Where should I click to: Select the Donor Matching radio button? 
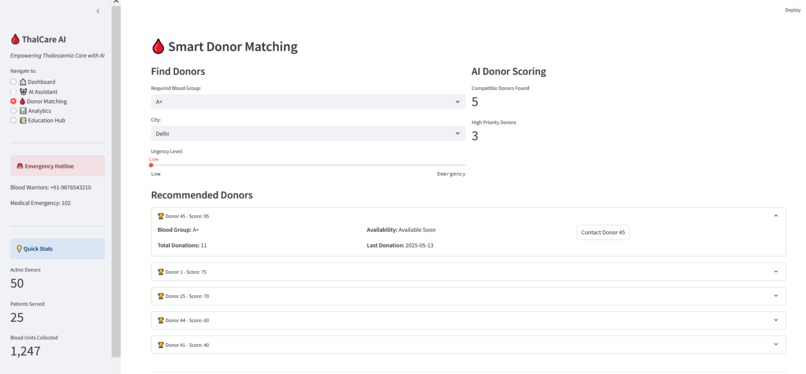13,101
